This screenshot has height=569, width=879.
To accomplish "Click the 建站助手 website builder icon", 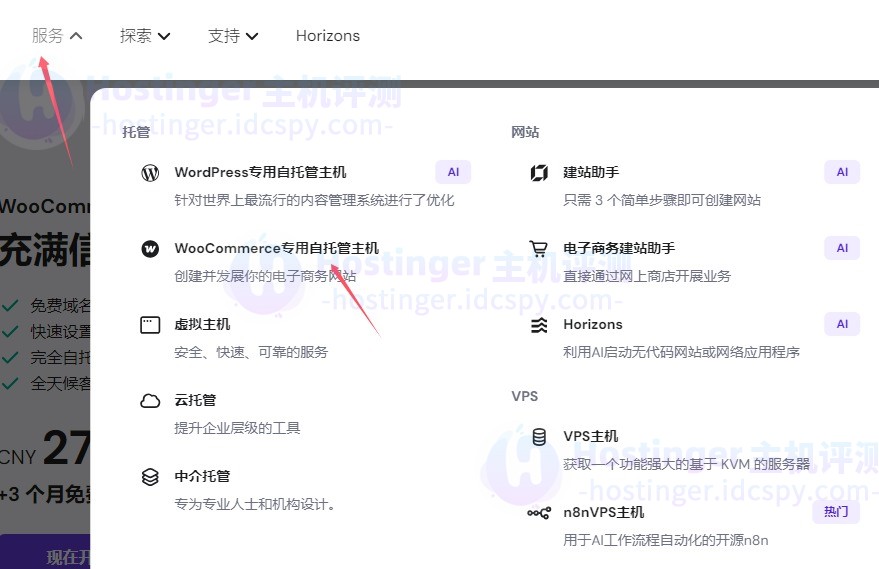I will click(x=539, y=172).
